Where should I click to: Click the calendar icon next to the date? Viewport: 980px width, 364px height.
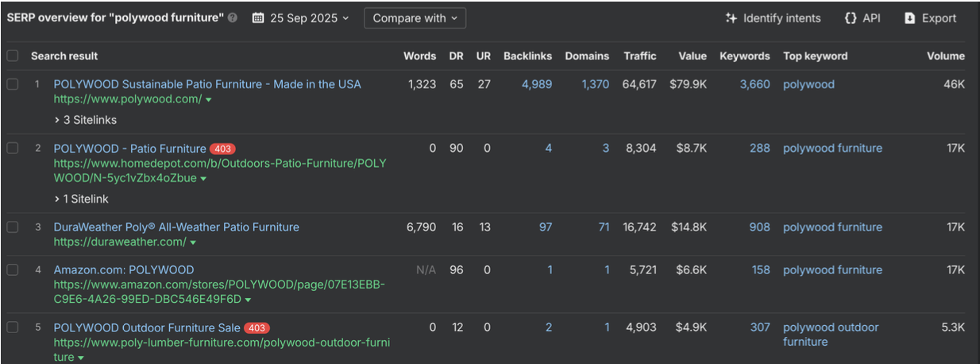click(258, 18)
